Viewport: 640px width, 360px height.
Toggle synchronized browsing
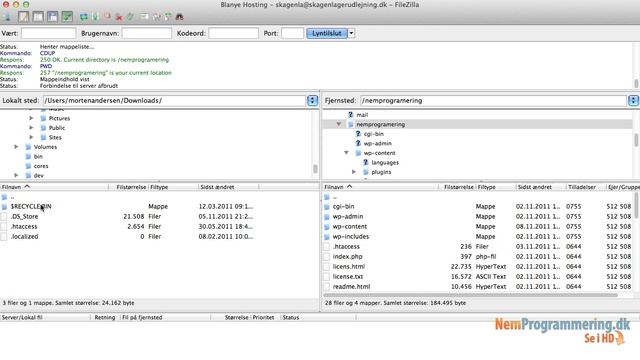point(168,17)
